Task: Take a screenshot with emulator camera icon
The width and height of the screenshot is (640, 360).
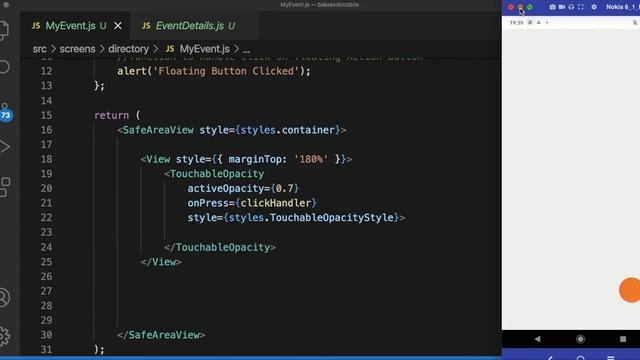Action: pyautogui.click(x=552, y=7)
